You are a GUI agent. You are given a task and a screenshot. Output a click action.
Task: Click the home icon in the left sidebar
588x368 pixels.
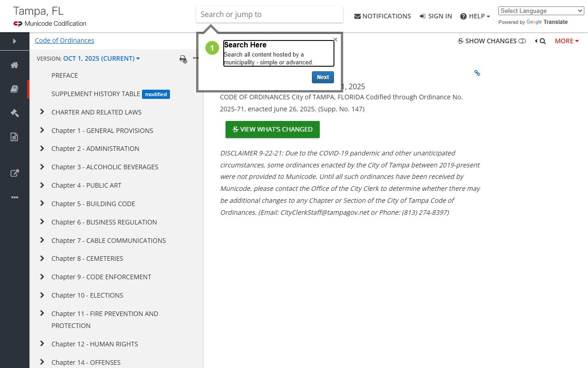[x=14, y=65]
